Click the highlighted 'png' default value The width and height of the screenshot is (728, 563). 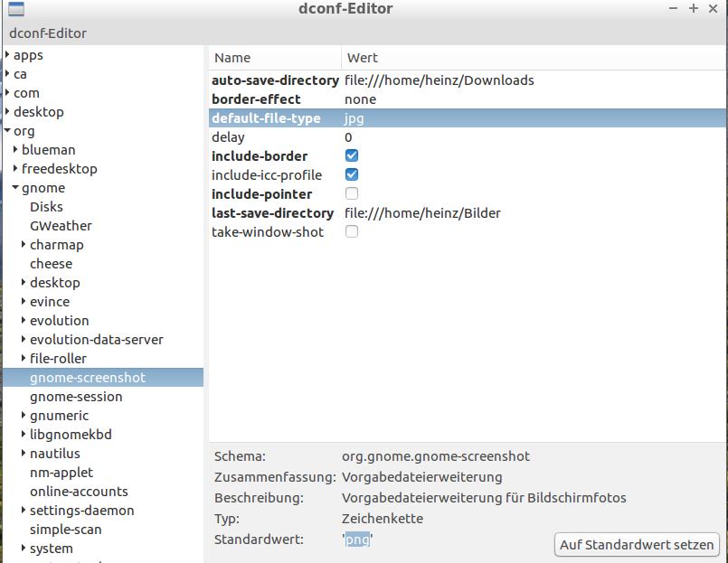(x=357, y=540)
